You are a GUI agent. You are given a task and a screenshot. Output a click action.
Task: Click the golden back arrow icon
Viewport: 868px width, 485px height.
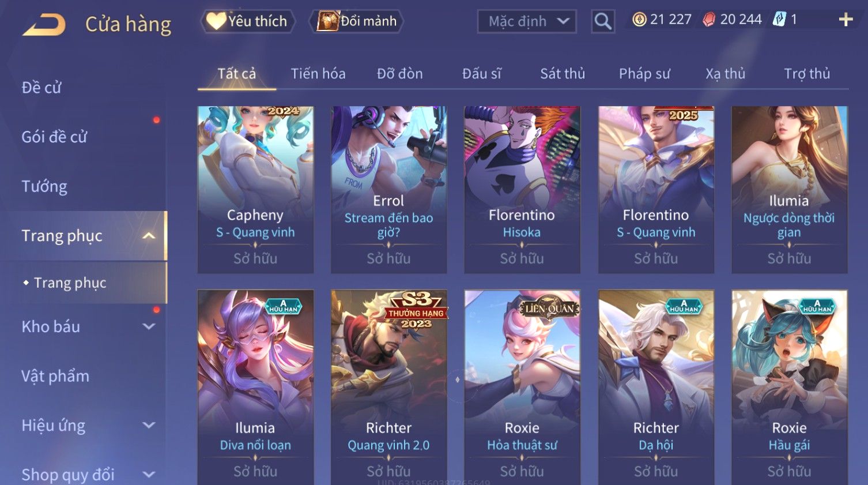point(44,25)
